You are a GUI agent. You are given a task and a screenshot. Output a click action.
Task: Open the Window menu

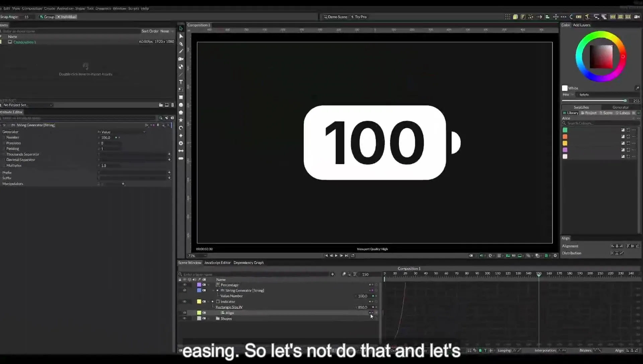pyautogui.click(x=119, y=8)
